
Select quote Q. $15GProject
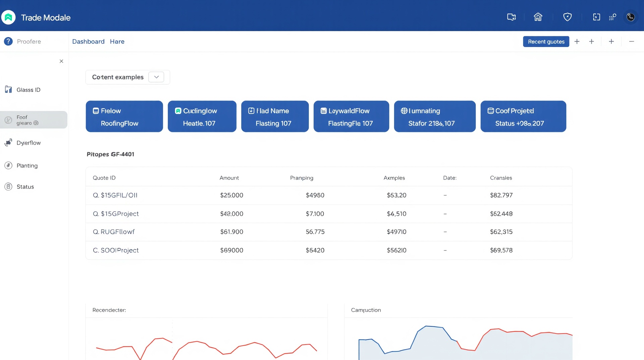click(x=116, y=214)
